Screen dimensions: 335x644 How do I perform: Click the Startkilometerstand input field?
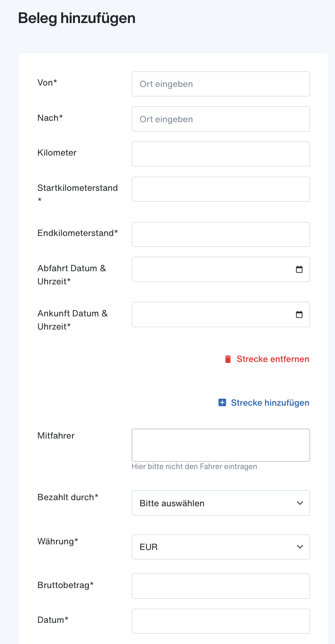(x=221, y=189)
